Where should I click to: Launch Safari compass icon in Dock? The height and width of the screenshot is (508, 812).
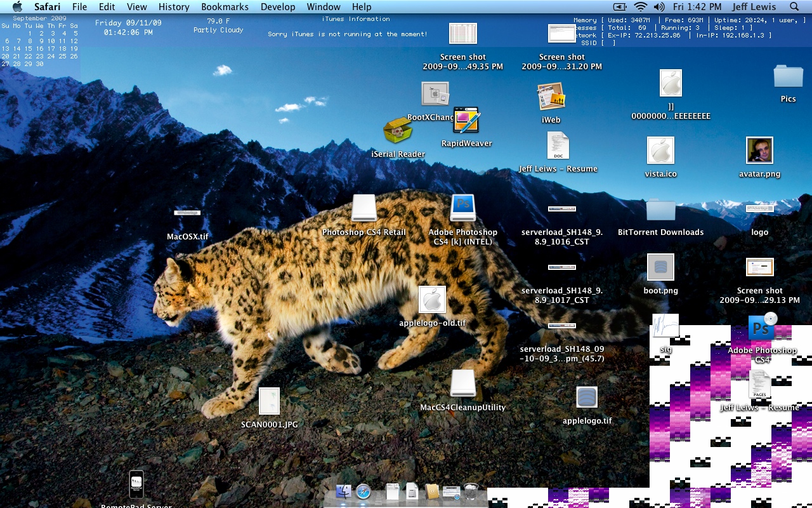[x=363, y=491]
